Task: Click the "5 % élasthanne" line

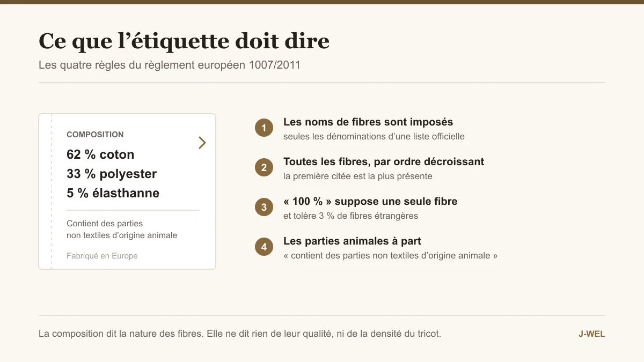Action: click(113, 193)
